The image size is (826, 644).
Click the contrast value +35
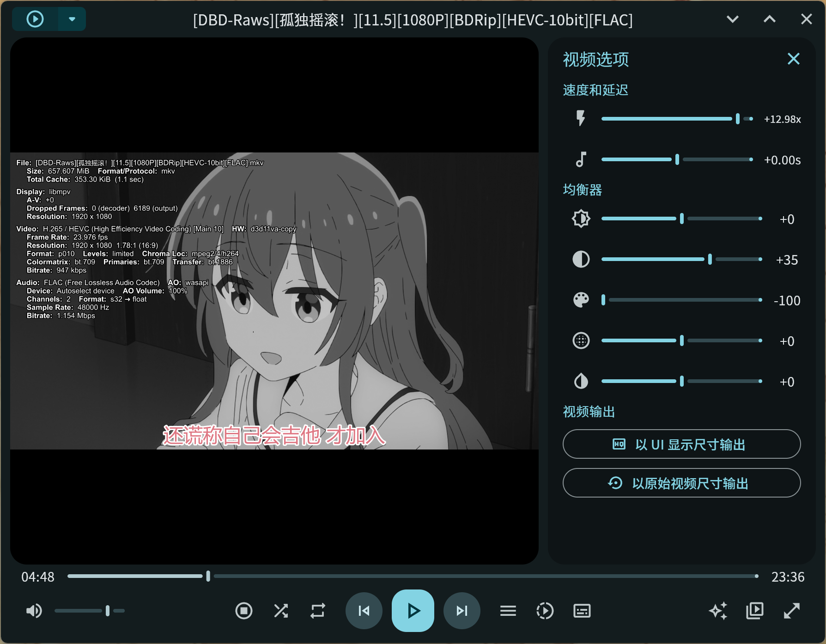[787, 260]
